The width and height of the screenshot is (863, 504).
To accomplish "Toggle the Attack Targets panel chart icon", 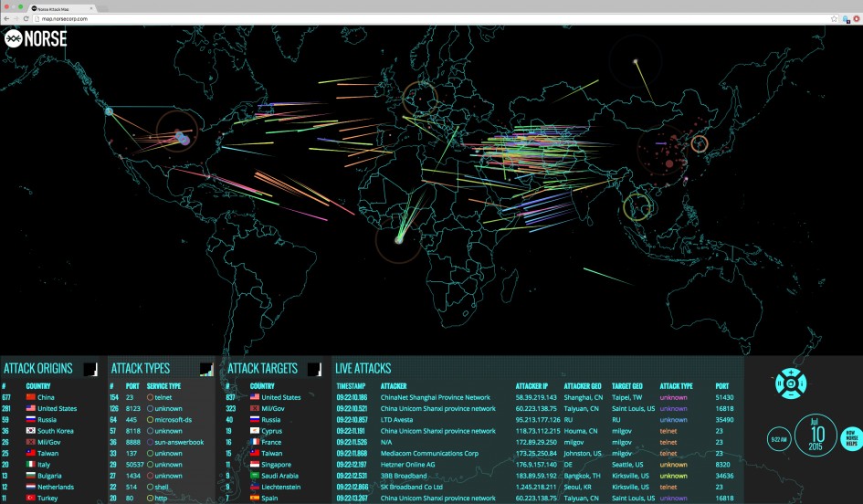I will point(314,369).
